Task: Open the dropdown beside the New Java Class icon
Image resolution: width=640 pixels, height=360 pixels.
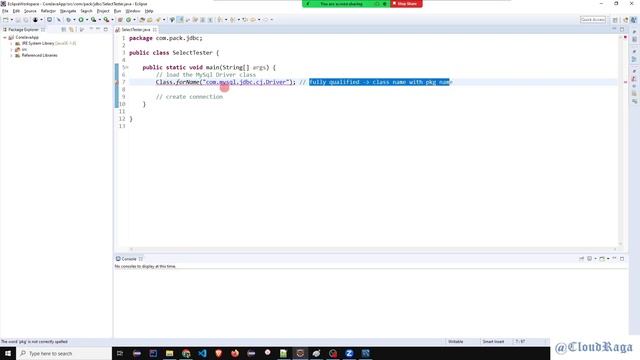Action: point(134,20)
